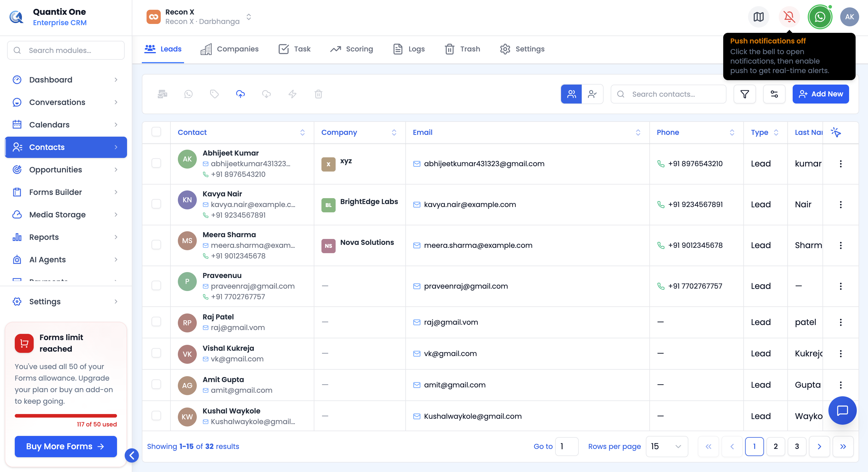
Task: Jump to the last page button
Action: (x=843, y=446)
